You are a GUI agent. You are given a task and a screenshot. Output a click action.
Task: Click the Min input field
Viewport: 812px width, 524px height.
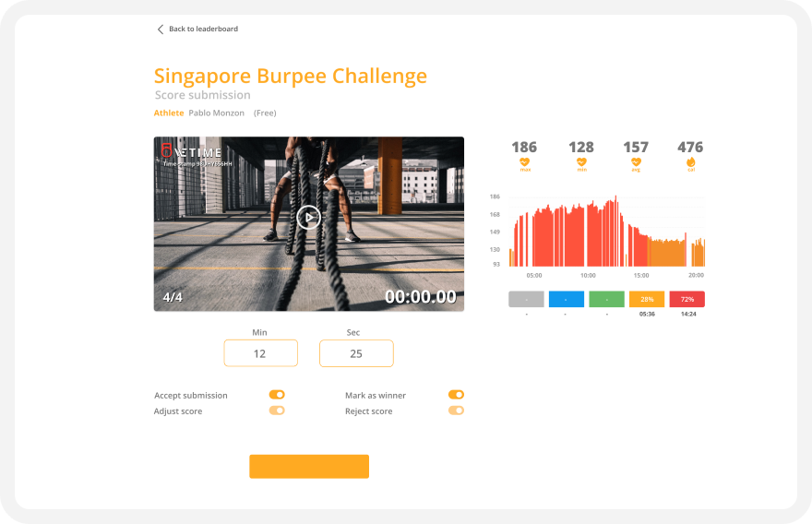(260, 353)
